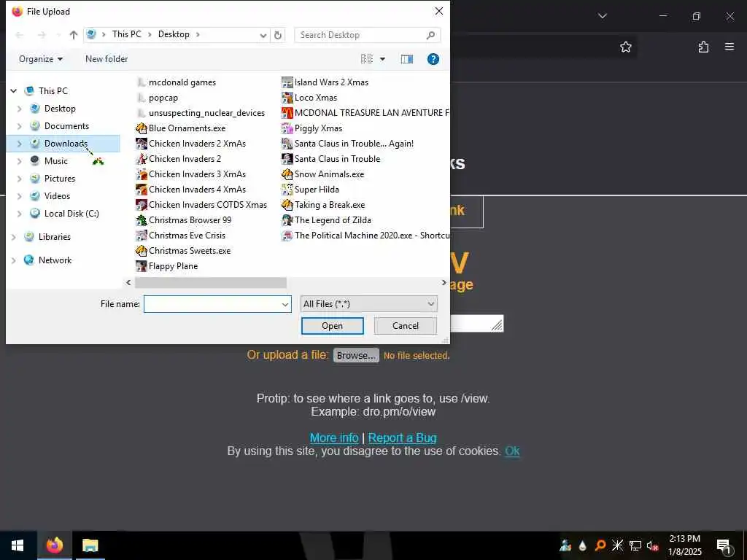This screenshot has height=560, width=747.
Task: Select the Chicken Invaders 2 XmAs icon
Action: 141,144
